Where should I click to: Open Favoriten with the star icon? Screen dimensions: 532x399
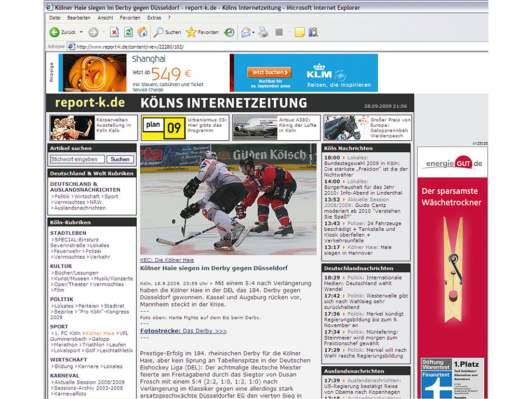pyautogui.click(x=191, y=32)
